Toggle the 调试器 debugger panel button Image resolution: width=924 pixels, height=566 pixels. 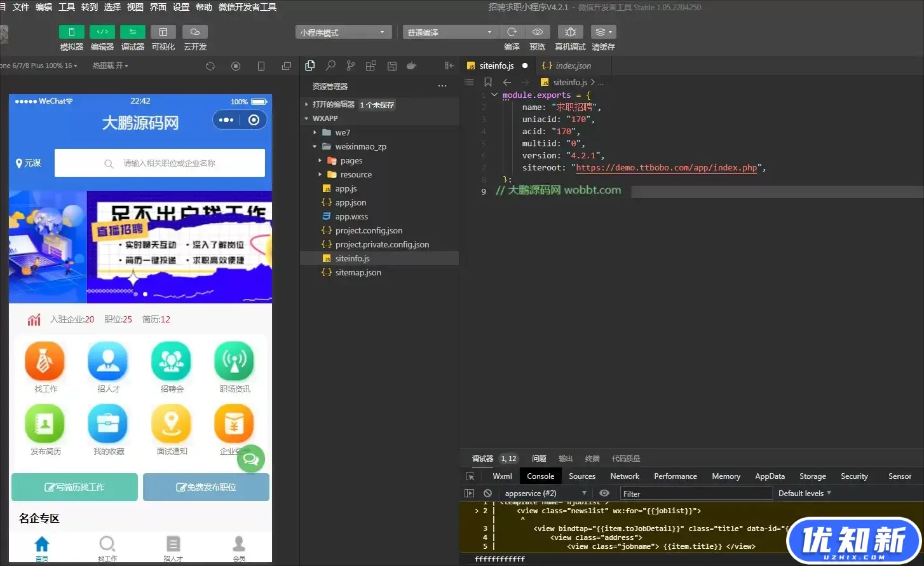coord(132,32)
